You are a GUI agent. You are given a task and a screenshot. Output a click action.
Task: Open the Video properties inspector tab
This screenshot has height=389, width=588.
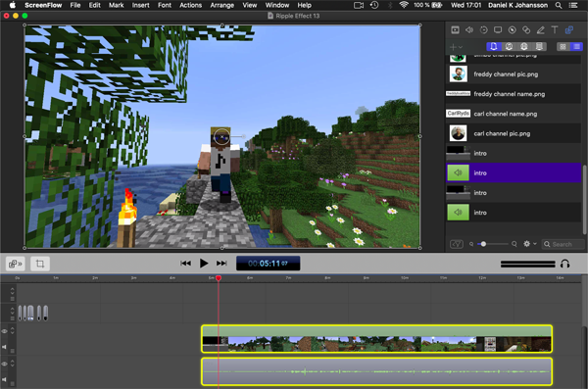pos(455,30)
